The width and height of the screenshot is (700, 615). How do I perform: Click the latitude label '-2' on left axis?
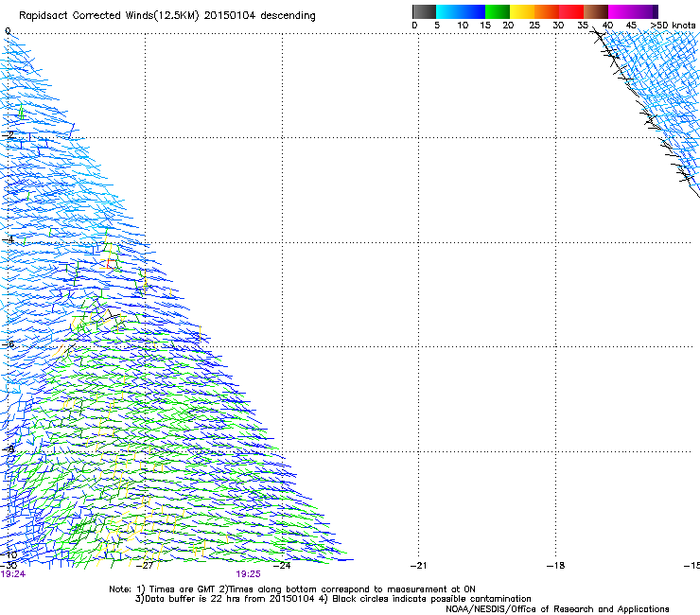[8, 134]
